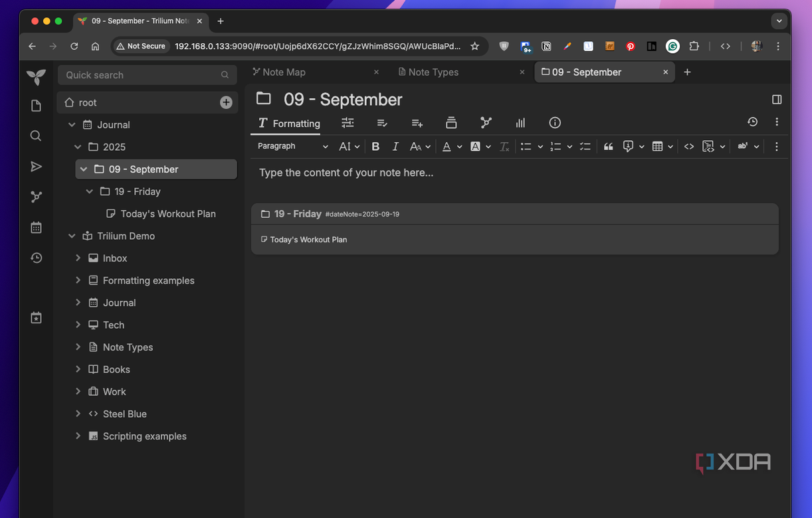Toggle bold formatting
The image size is (812, 518).
[375, 147]
